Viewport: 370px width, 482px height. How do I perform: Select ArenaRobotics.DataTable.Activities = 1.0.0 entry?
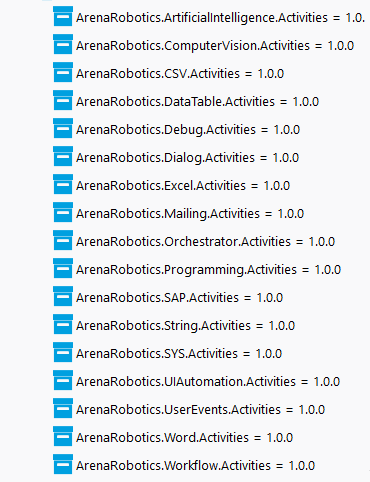pos(197,102)
